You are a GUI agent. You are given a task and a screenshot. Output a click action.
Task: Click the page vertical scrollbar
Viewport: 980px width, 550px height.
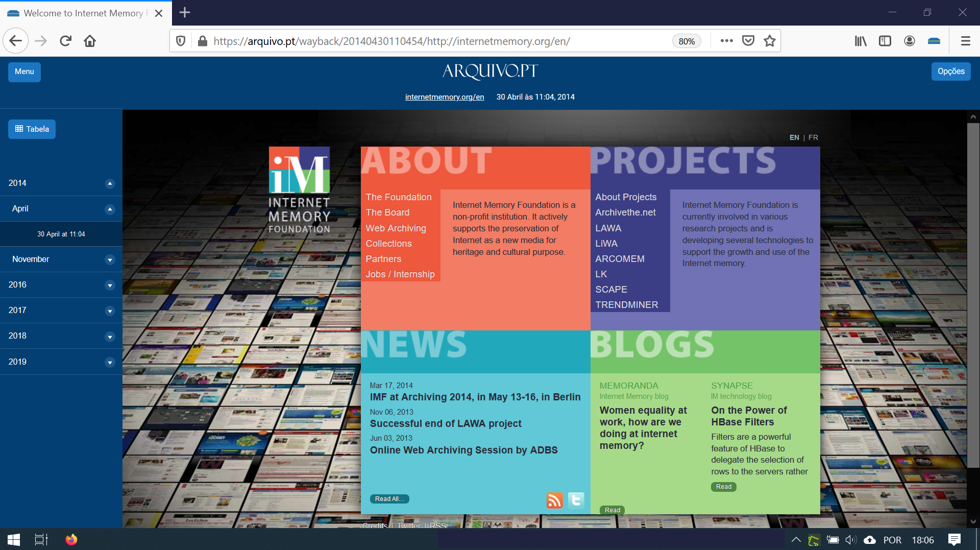[973, 295]
